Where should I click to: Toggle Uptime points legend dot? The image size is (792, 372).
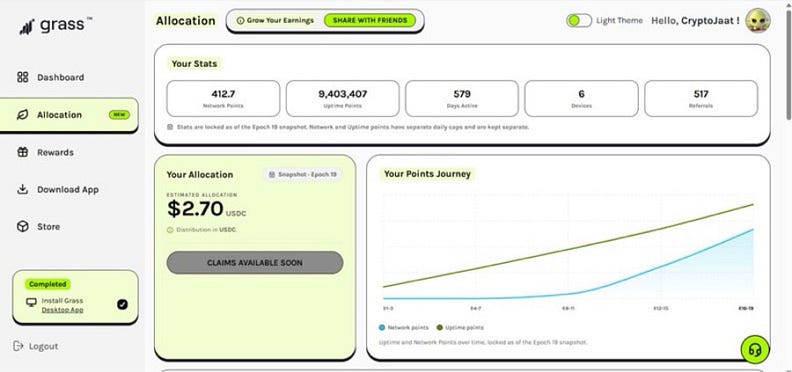[x=439, y=328]
